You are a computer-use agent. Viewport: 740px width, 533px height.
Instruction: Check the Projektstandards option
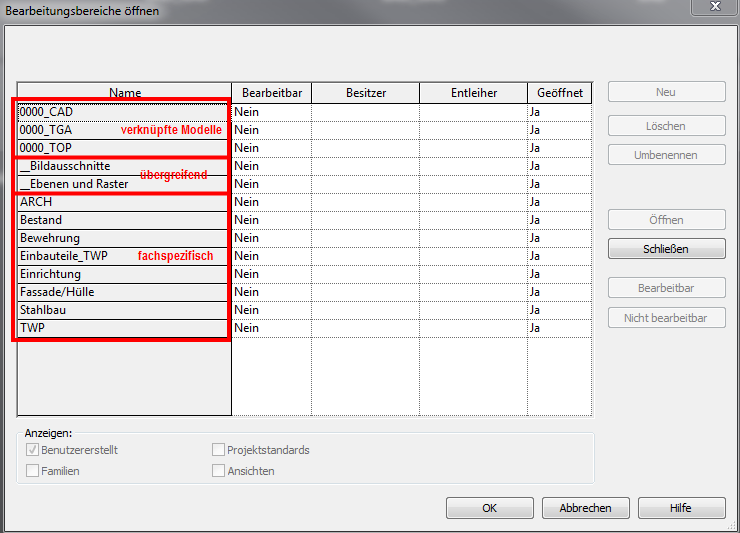click(218, 450)
